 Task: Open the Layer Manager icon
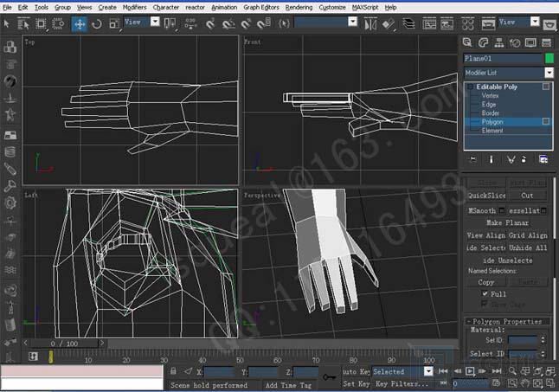point(408,24)
